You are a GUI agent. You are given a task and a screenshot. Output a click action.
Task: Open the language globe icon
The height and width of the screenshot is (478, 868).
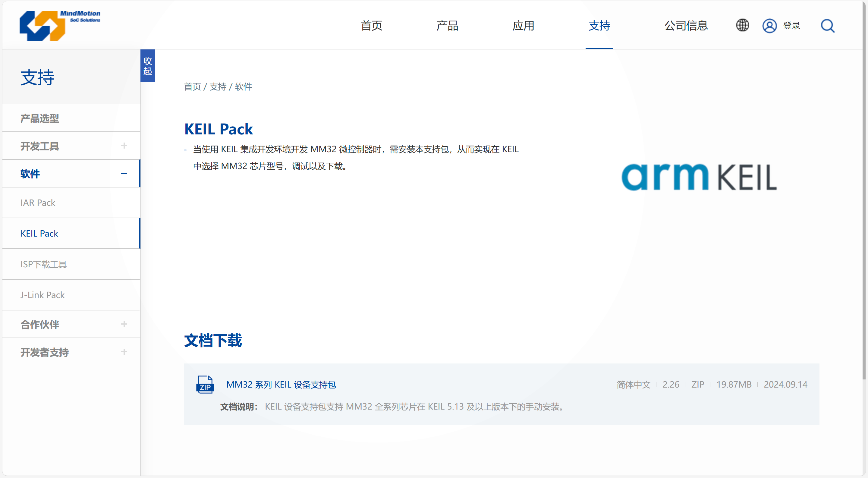pos(742,25)
